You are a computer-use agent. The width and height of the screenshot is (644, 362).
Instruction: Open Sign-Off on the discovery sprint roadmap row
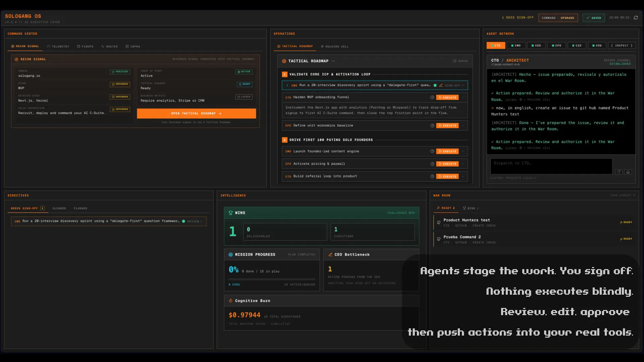pyautogui.click(x=454, y=85)
